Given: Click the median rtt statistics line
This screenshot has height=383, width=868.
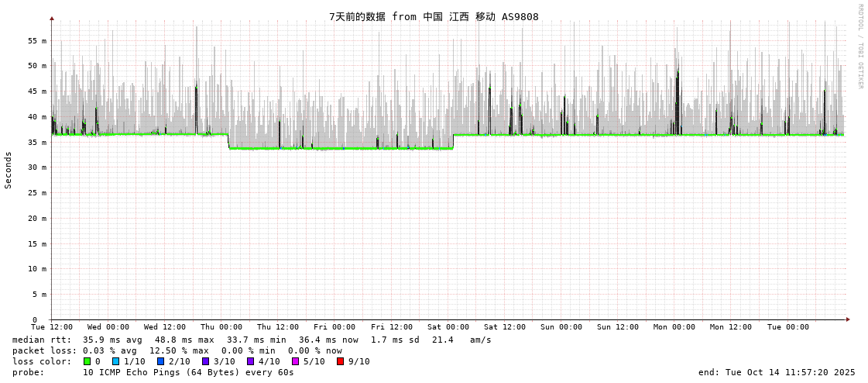Looking at the screenshot, I should click(x=252, y=340).
